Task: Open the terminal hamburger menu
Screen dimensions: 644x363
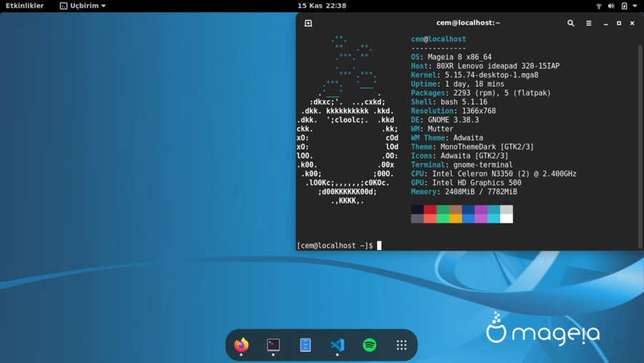Action: (x=589, y=23)
